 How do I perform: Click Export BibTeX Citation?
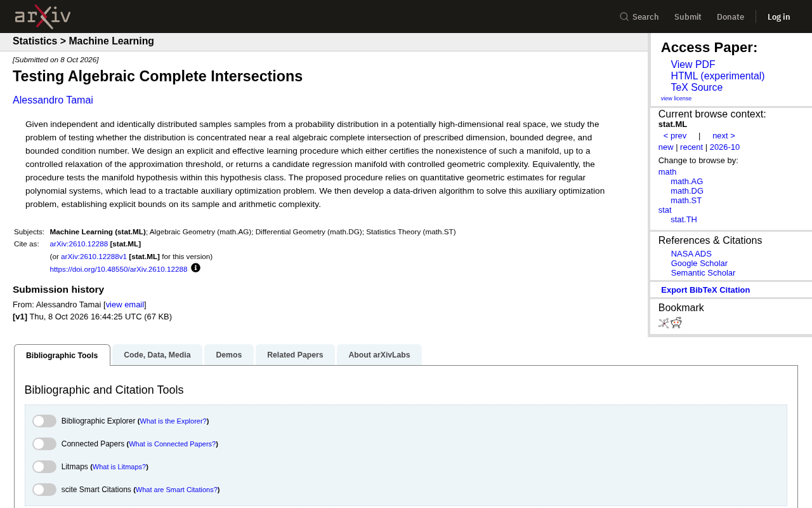pos(705,290)
